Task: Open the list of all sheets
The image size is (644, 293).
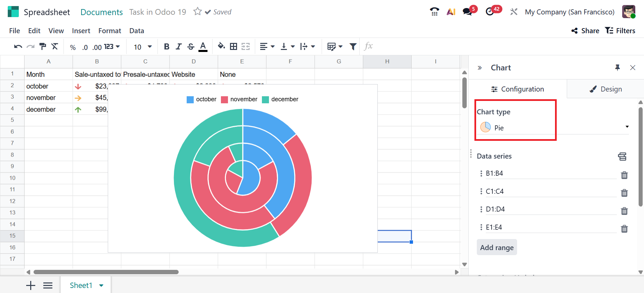Action: click(x=48, y=285)
